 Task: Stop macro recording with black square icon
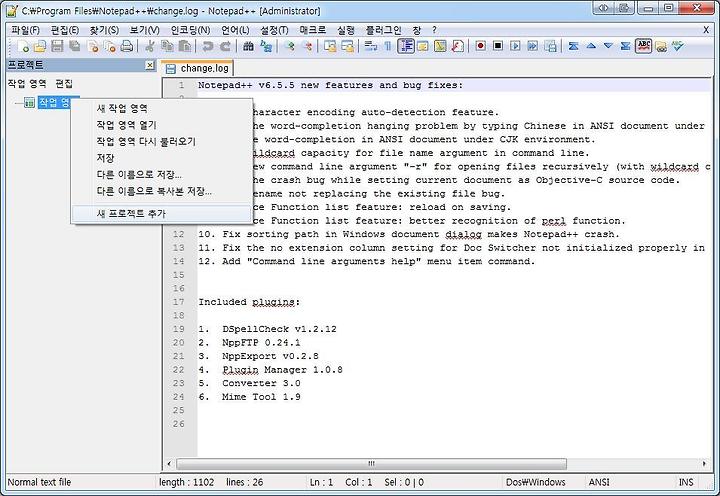pos(498,46)
